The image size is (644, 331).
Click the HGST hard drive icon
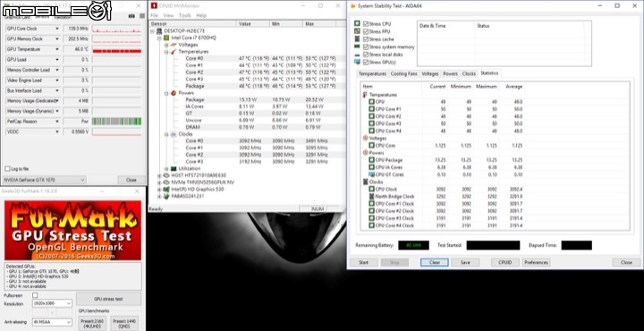[x=166, y=175]
